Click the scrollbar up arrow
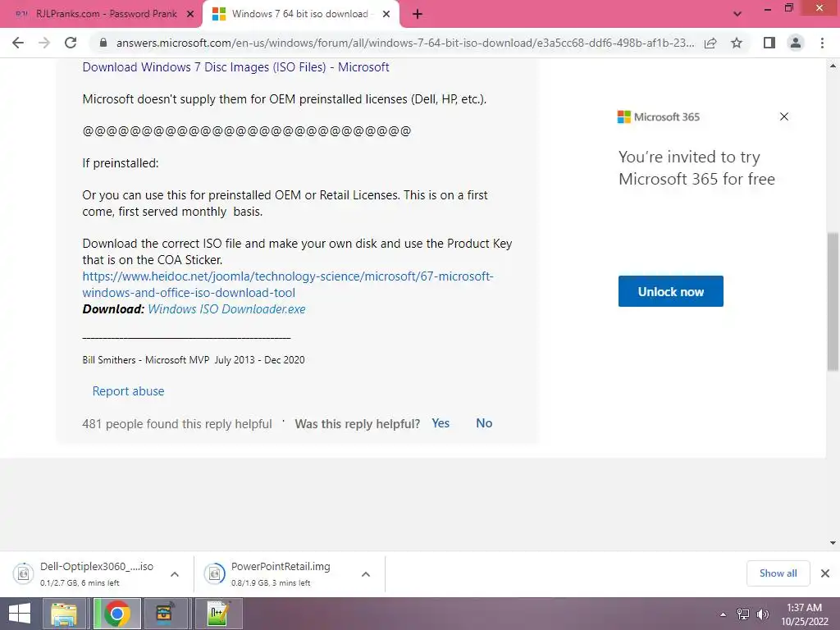 [833, 66]
